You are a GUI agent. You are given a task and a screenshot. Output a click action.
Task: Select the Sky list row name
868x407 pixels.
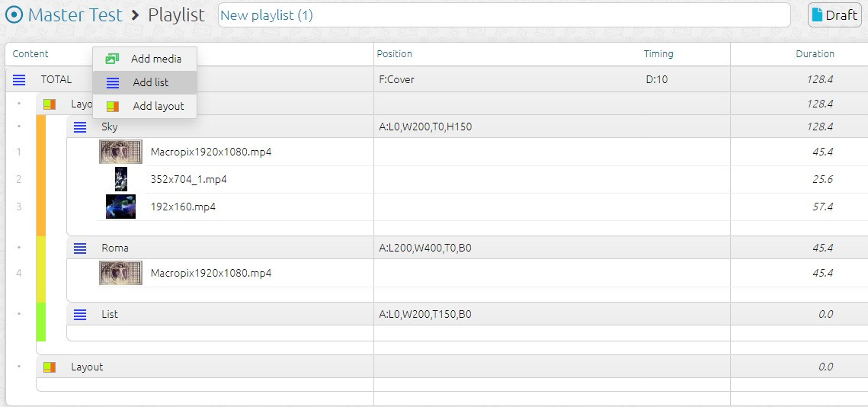coord(110,127)
